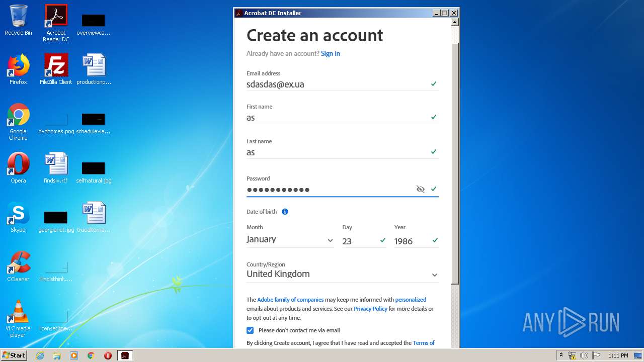The height and width of the screenshot is (362, 644).
Task: Select georgianot.jpg image file
Action: coord(56,221)
